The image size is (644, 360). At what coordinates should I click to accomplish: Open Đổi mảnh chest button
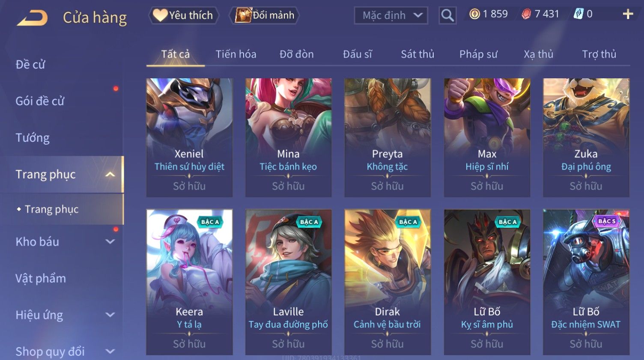pyautogui.click(x=265, y=15)
